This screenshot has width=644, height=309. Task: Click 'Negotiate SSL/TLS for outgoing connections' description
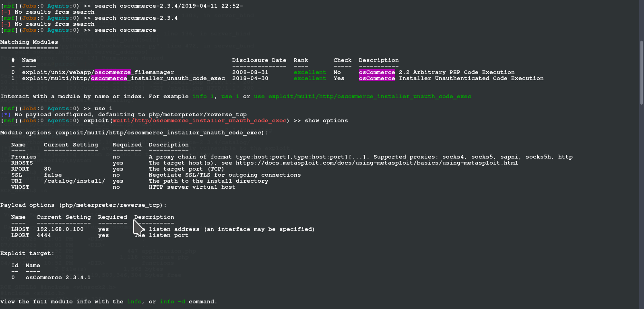(x=225, y=175)
